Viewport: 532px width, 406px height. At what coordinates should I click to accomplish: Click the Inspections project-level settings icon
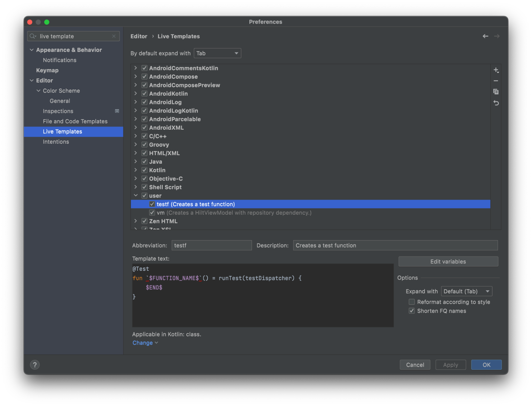tap(117, 111)
